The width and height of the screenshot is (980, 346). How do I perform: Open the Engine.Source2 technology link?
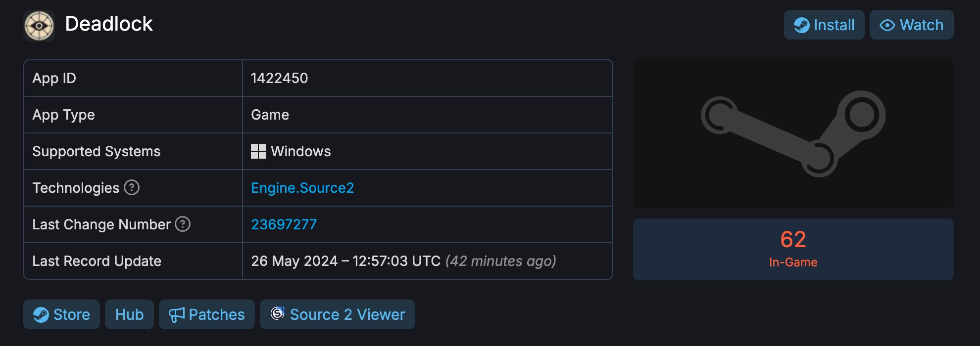pyautogui.click(x=302, y=188)
